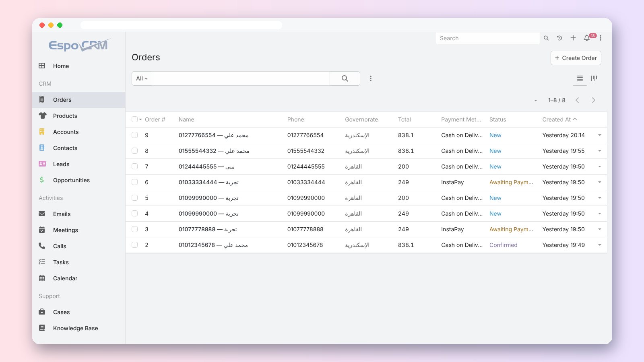This screenshot has width=644, height=362.
Task: Expand row actions for order 9
Action: point(600,135)
